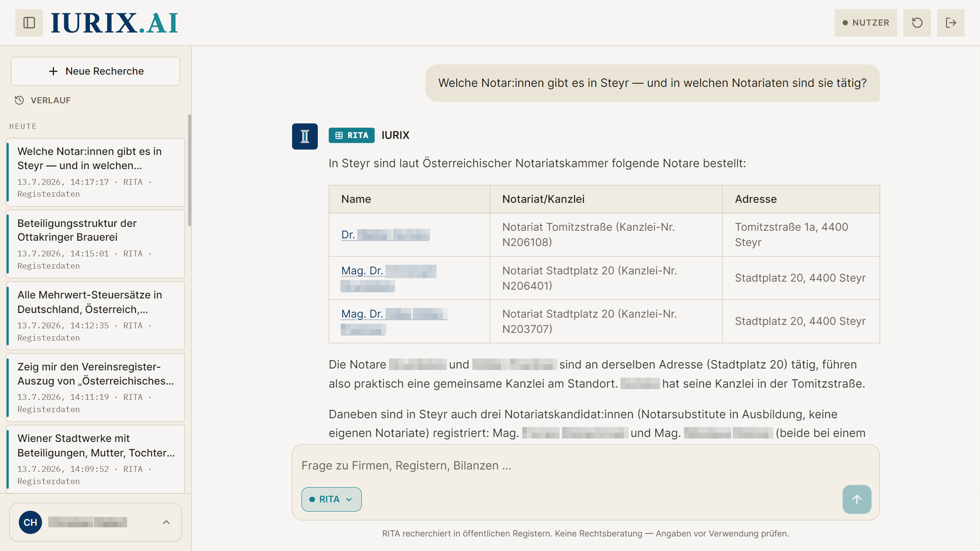Open the Mag. Dr. link for N203707
The image size is (980, 551).
pyautogui.click(x=394, y=321)
